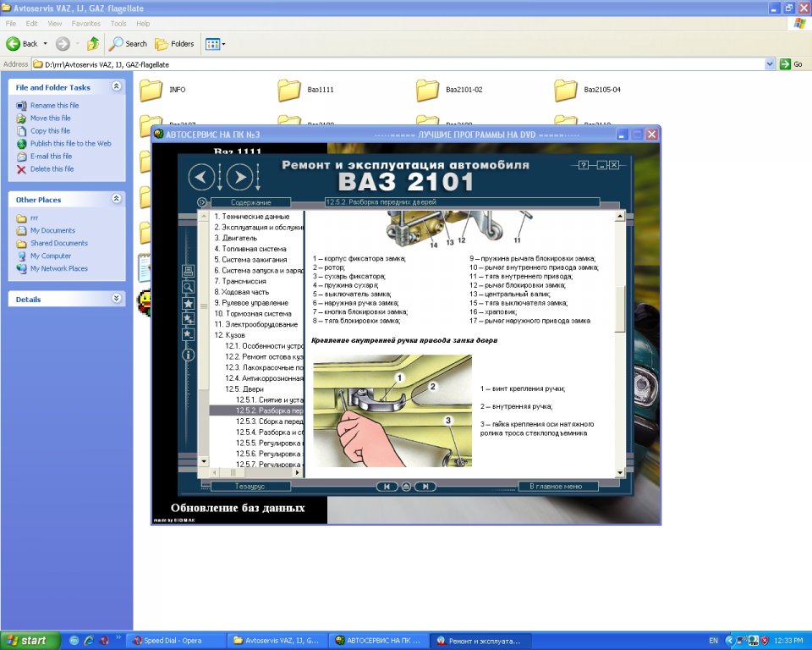Viewport: 812px width, 650px height.
Task: Click the help question mark in ВАЗ 2101 window
Action: 584,165
